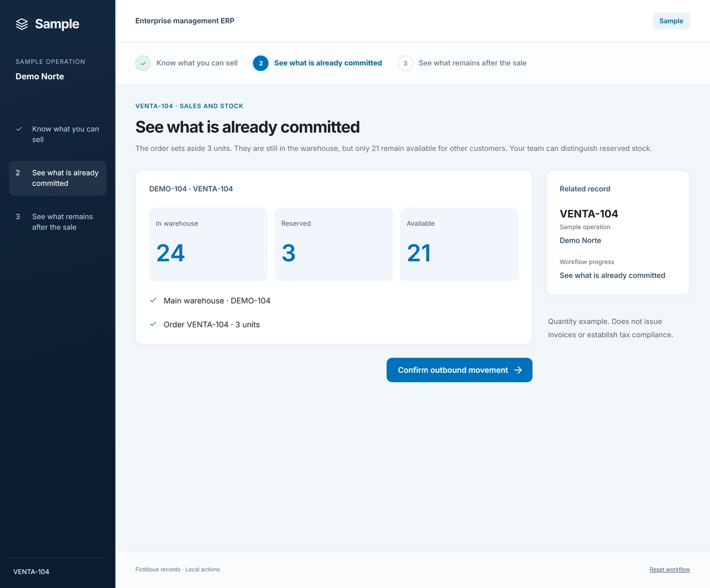The image size is (710, 588).
Task: Click the Sample stacked-layers logo icon
Action: point(22,24)
